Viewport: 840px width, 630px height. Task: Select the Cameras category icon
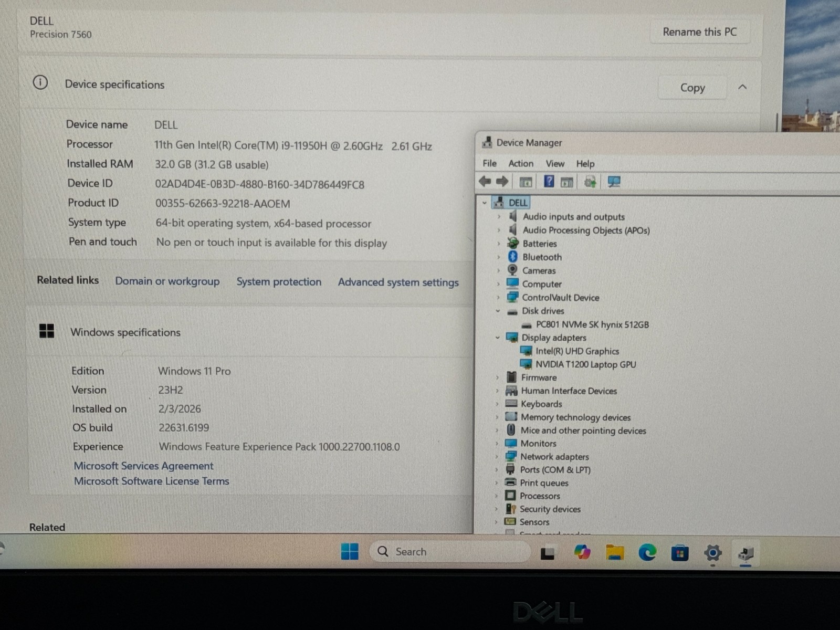(512, 270)
